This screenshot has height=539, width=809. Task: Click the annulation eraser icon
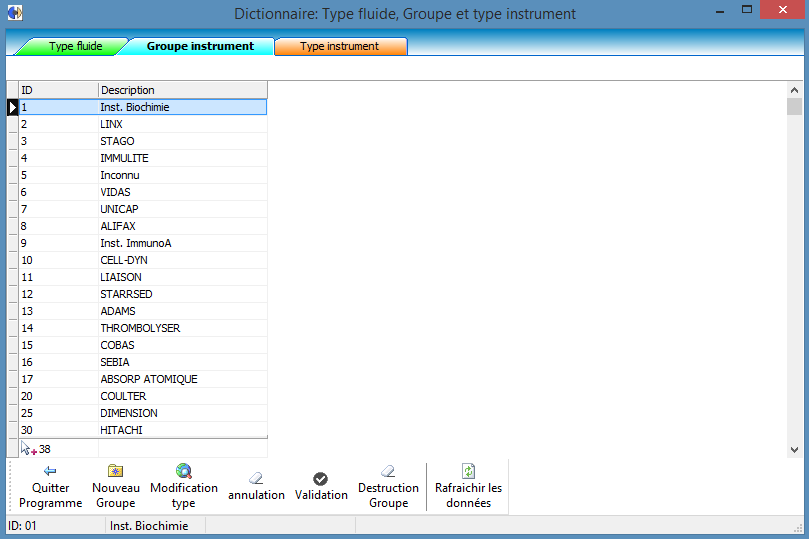pyautogui.click(x=256, y=478)
